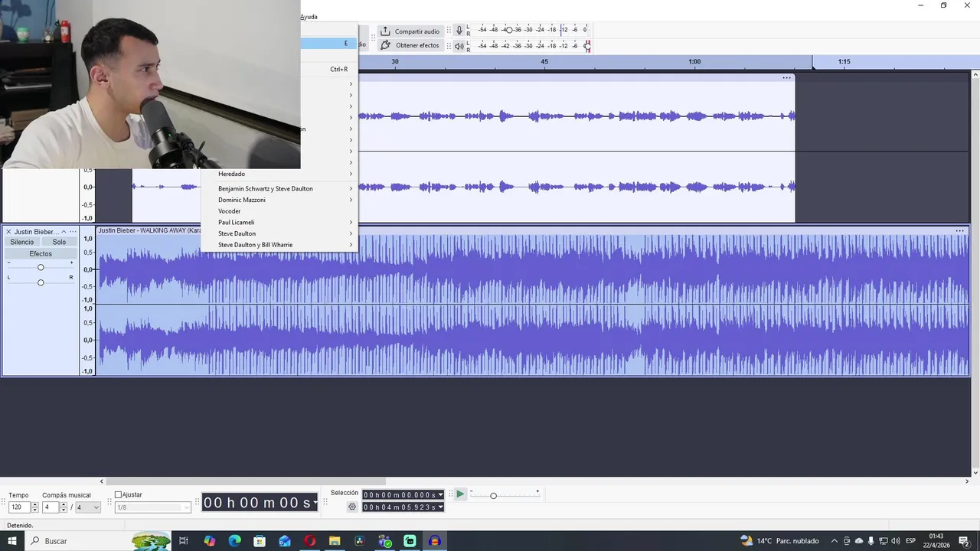Open the 1/8 snap value dropdown
980x551 pixels.
pyautogui.click(x=152, y=507)
